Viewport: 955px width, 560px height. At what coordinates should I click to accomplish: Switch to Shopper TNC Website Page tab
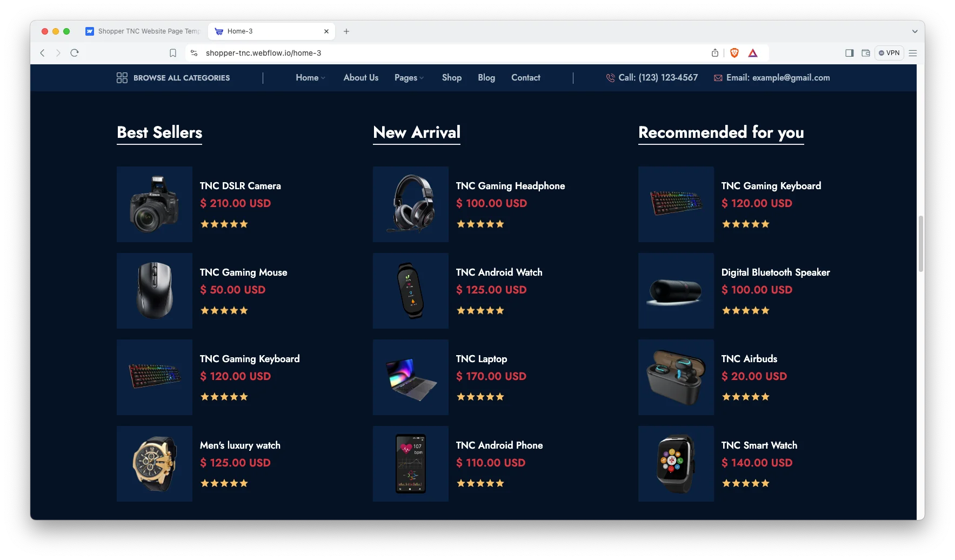click(143, 31)
